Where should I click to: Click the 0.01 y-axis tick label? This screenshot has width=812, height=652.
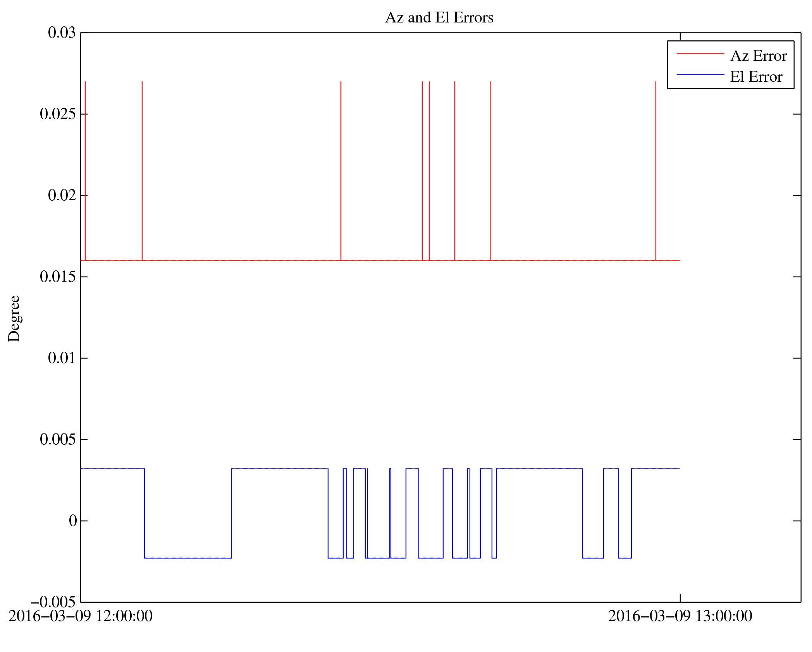62,358
